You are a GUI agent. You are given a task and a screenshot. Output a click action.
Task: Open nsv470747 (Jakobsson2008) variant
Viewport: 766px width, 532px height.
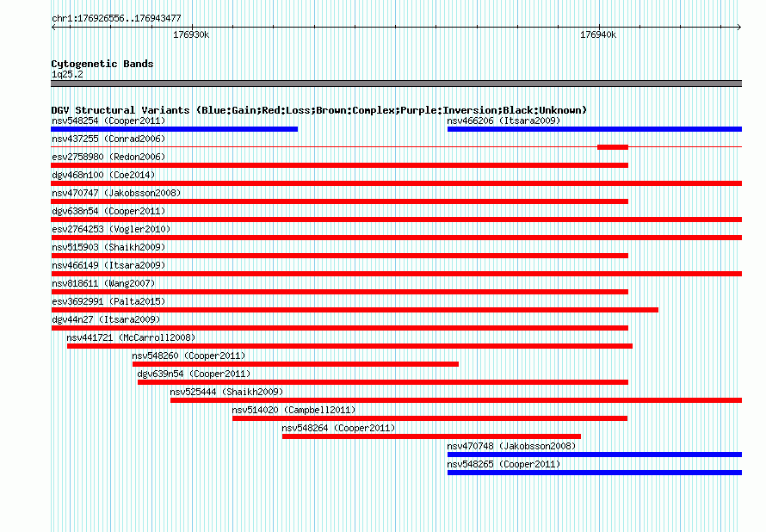(116, 193)
